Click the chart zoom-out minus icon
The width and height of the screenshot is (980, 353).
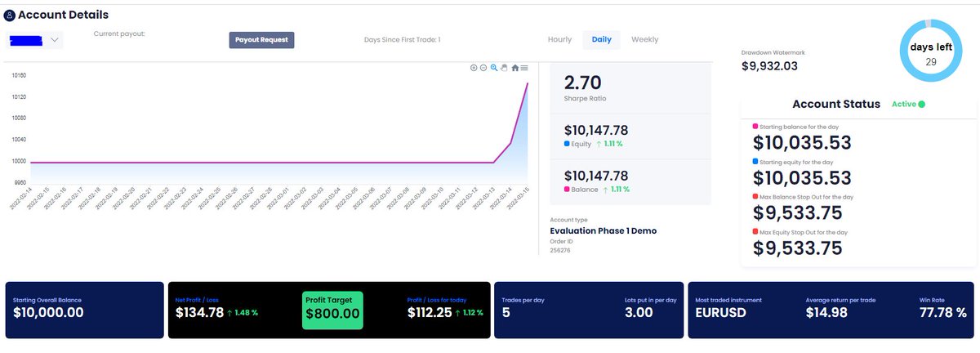pos(483,68)
